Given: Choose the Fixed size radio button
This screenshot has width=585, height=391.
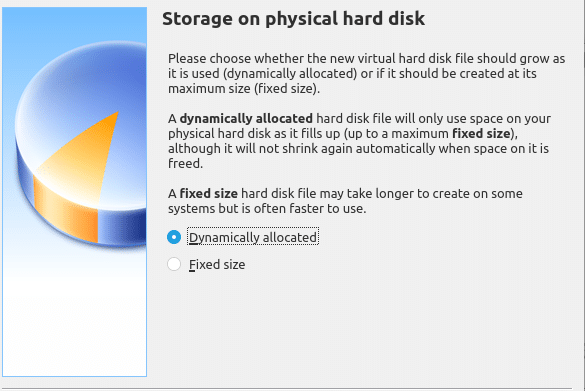Looking at the screenshot, I should click(174, 264).
